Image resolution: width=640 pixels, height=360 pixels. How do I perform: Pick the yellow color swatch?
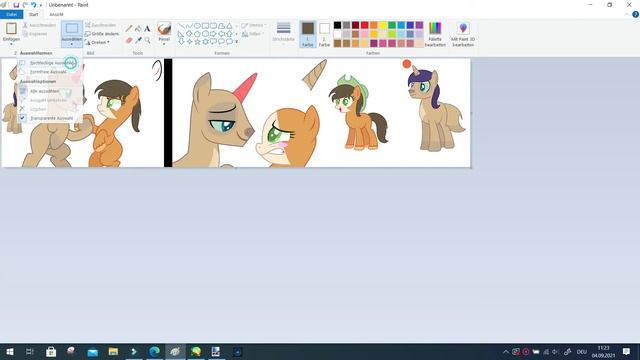coord(383,25)
